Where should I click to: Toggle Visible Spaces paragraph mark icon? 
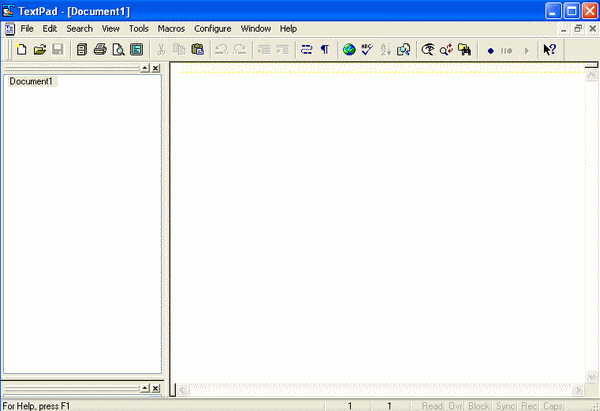[x=325, y=50]
